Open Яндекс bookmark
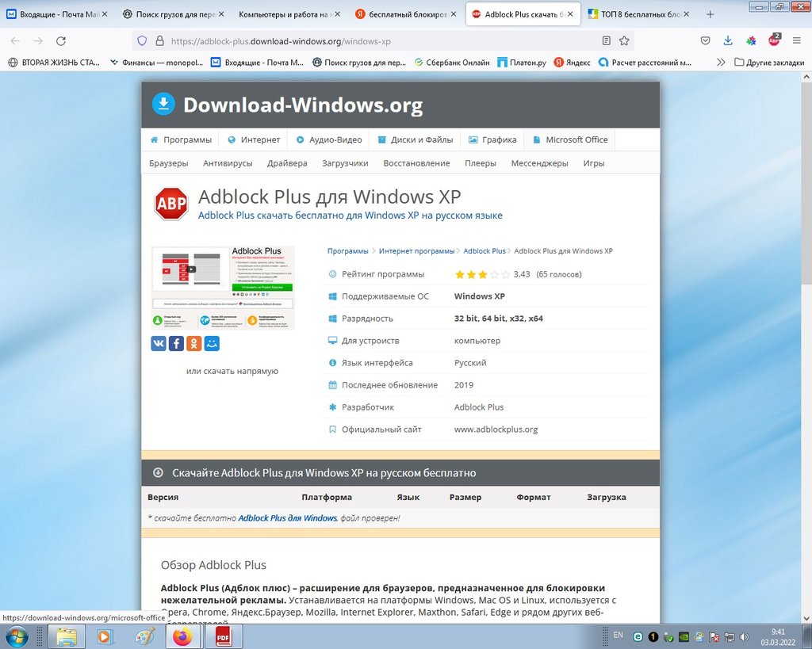Screen dimensions: 812x649 click(573, 62)
